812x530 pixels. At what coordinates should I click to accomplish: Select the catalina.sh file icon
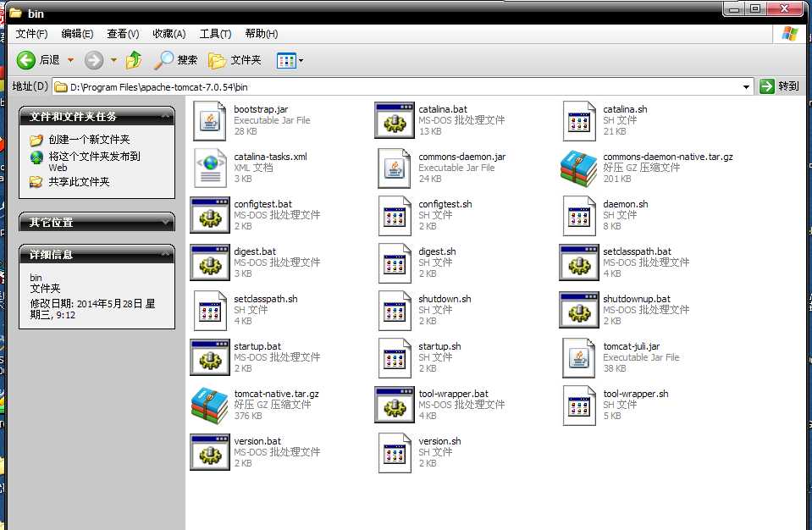tap(579, 120)
